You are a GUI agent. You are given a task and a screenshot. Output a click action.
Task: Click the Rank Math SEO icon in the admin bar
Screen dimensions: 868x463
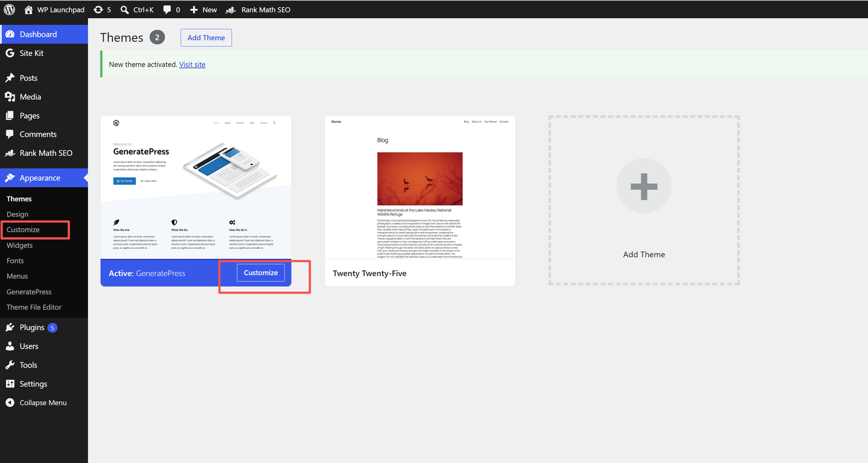tap(231, 10)
